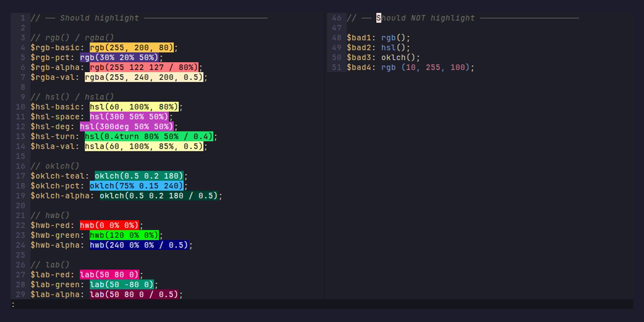Click the empty oklch() call after $bad3
This screenshot has width=644, height=322.
click(x=399, y=57)
